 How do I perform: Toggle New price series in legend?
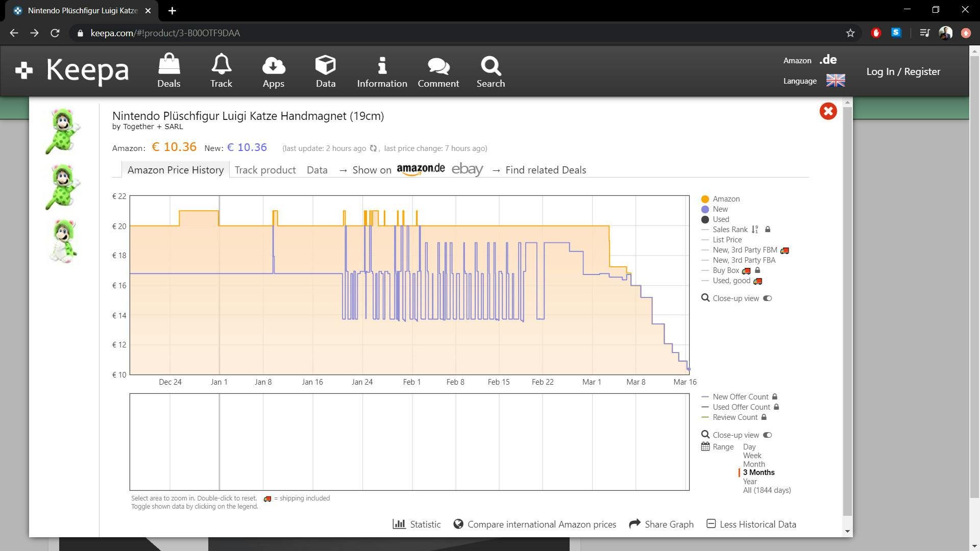(720, 209)
